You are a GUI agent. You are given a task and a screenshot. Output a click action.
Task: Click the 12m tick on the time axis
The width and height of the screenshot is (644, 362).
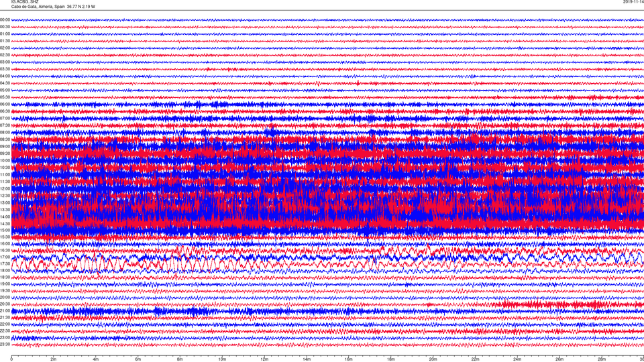[264, 359]
